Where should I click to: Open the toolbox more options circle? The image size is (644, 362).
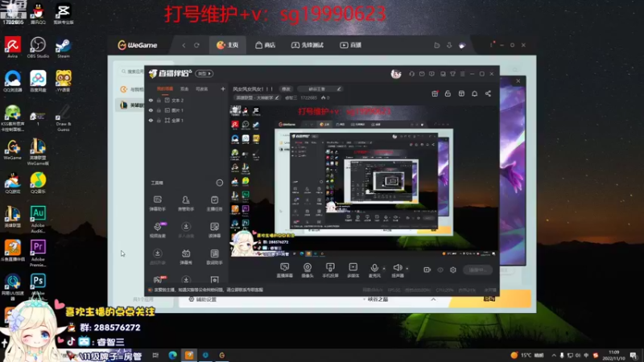coord(219,183)
